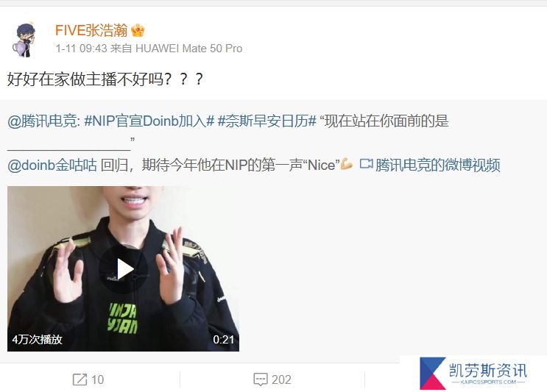
Task: Click the repost count 10
Action: 98,379
